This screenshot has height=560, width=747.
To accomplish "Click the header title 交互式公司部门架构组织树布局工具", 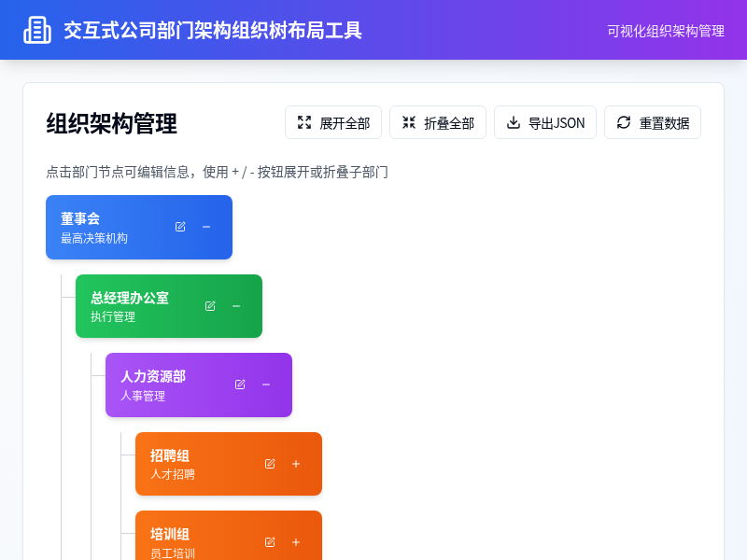I will pyautogui.click(x=213, y=30).
